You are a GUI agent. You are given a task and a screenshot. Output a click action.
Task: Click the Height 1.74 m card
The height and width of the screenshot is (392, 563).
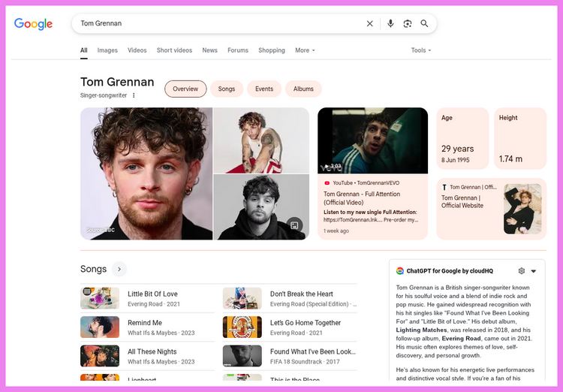[520, 138]
